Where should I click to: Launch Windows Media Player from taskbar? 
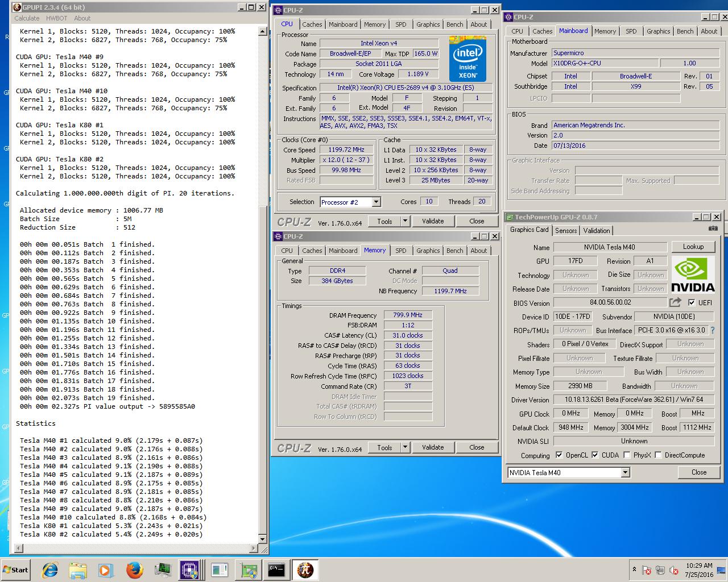[x=106, y=569]
